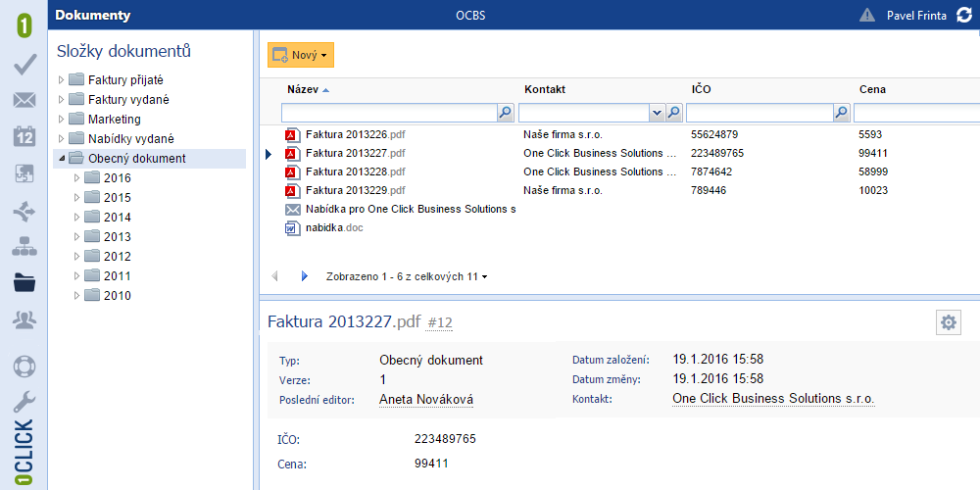Open the puzzle piece sidebar icon
The image size is (980, 490).
(24, 173)
